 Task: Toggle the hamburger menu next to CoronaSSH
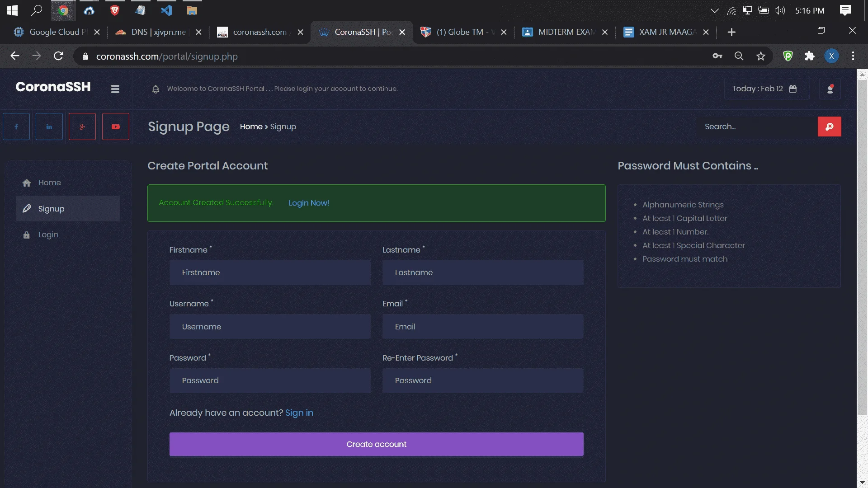tap(115, 89)
